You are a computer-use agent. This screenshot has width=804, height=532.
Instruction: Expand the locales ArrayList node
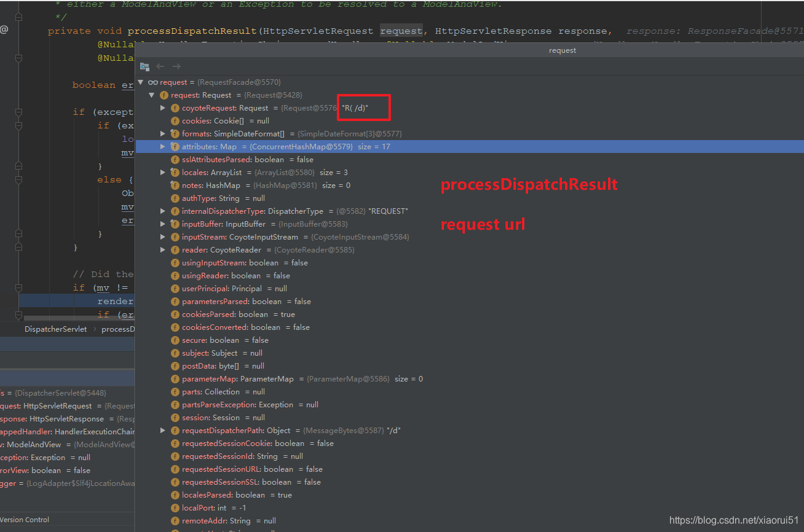[163, 173]
